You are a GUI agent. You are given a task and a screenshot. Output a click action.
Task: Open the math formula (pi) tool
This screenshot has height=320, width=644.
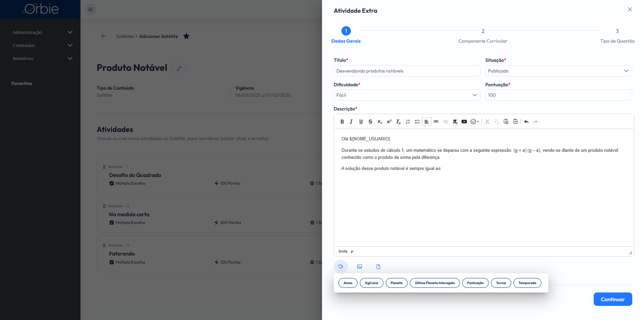pyautogui.click(x=455, y=122)
